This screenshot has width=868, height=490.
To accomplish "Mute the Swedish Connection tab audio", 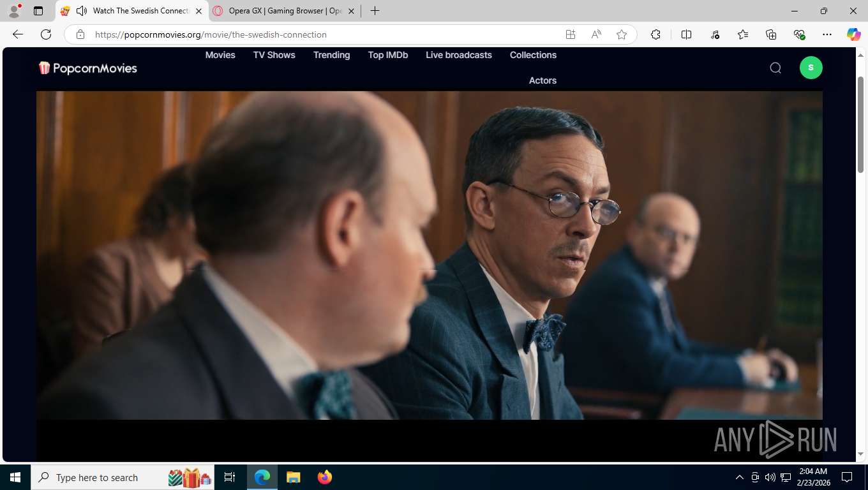I will coord(81,11).
